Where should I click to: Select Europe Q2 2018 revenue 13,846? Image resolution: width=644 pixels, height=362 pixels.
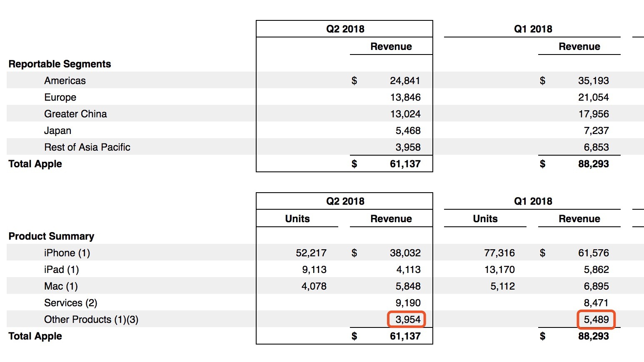point(405,97)
